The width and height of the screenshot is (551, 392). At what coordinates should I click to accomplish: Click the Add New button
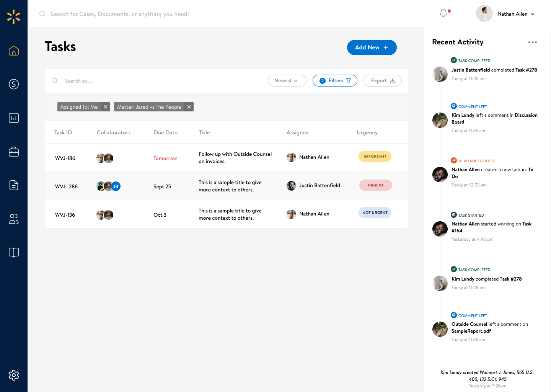(x=372, y=47)
